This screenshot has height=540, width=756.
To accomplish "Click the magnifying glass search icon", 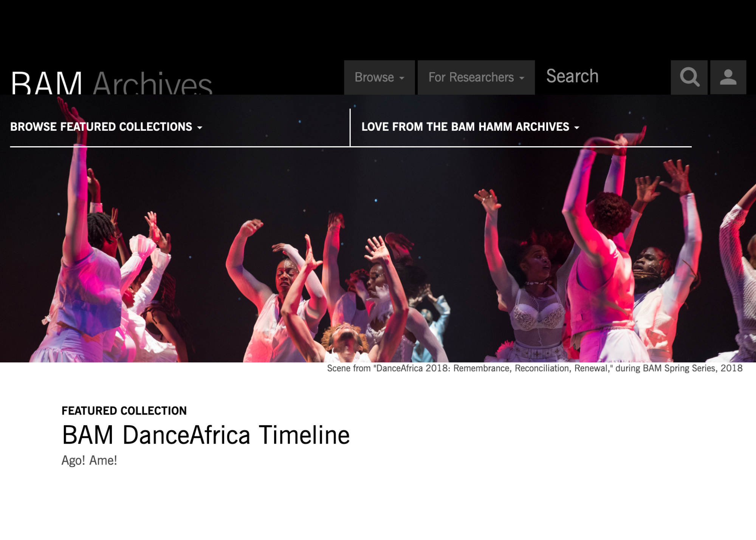I will [x=689, y=77].
